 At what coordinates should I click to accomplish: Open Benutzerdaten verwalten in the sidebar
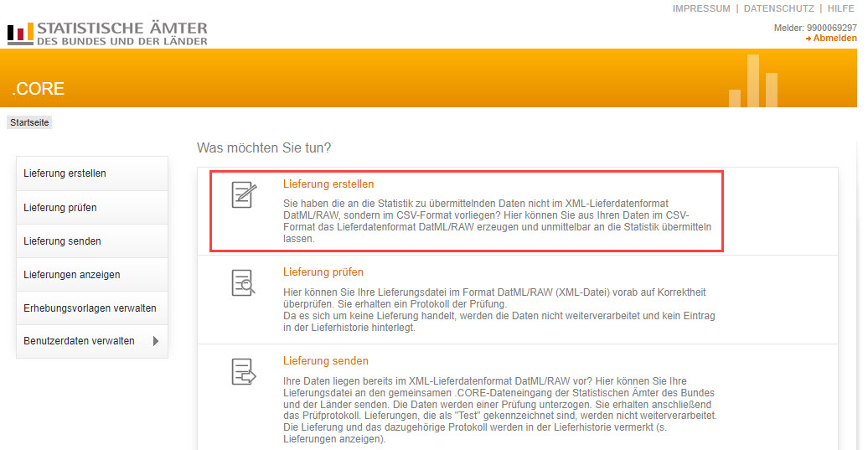click(92, 341)
